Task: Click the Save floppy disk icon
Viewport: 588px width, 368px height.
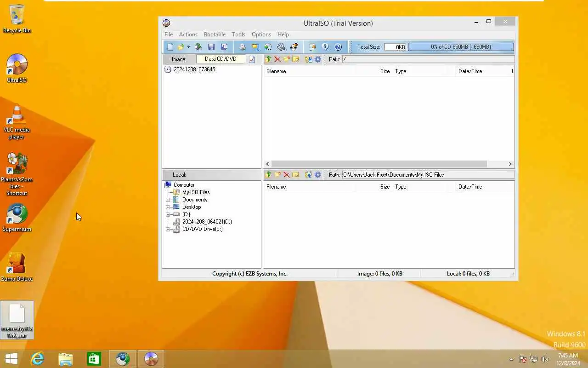Action: pos(211,47)
